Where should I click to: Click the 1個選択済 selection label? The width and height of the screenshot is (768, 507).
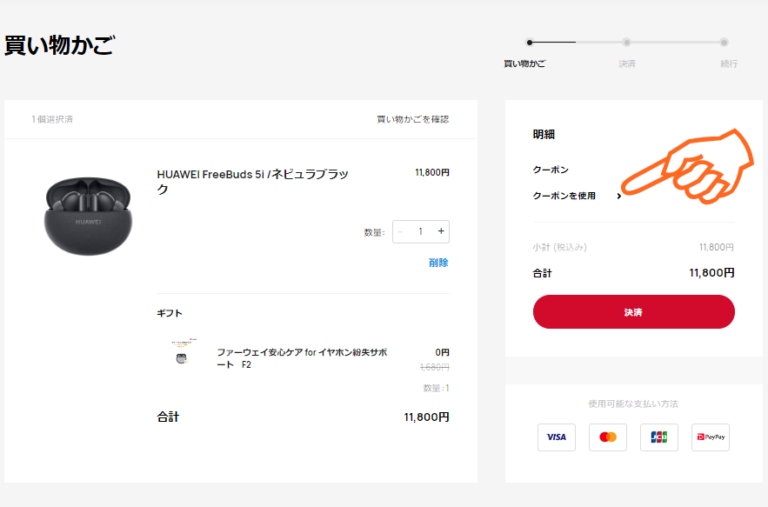(x=52, y=119)
